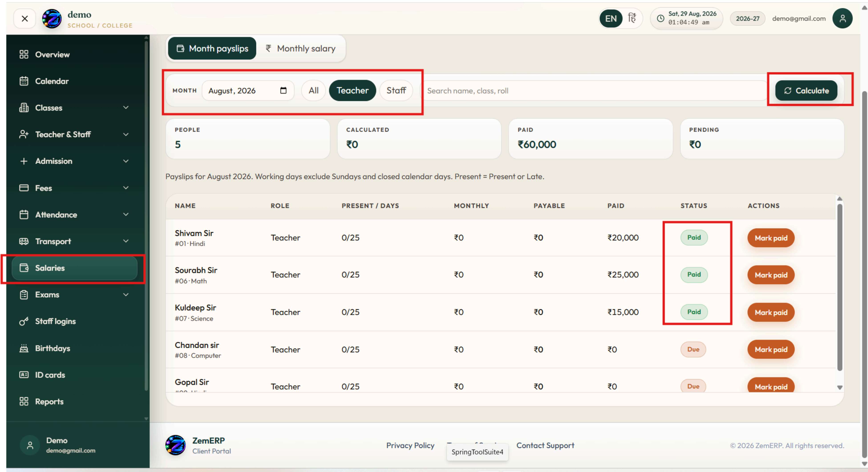Select the All filter pill
868x472 pixels.
pyautogui.click(x=313, y=90)
